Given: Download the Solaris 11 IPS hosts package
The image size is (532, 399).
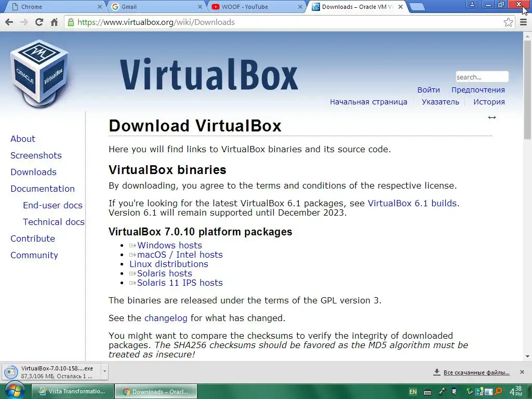Looking at the screenshot, I should click(x=180, y=283).
